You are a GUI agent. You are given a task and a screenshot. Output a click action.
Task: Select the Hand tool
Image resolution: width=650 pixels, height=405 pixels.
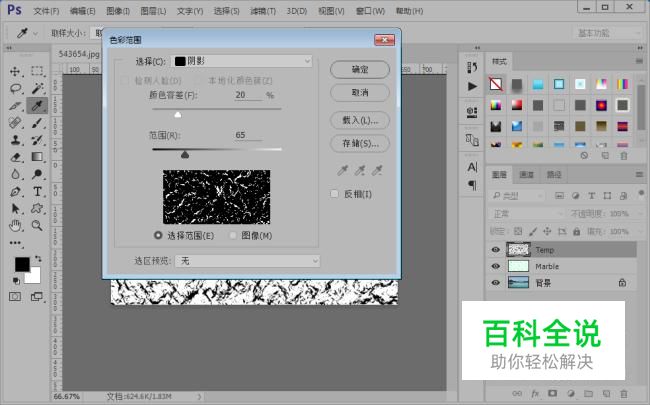[15, 226]
